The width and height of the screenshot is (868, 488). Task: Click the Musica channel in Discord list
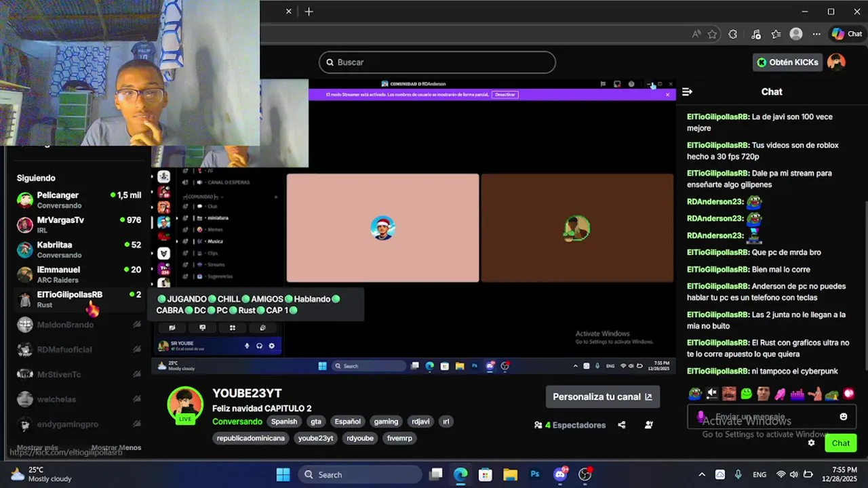(x=215, y=241)
